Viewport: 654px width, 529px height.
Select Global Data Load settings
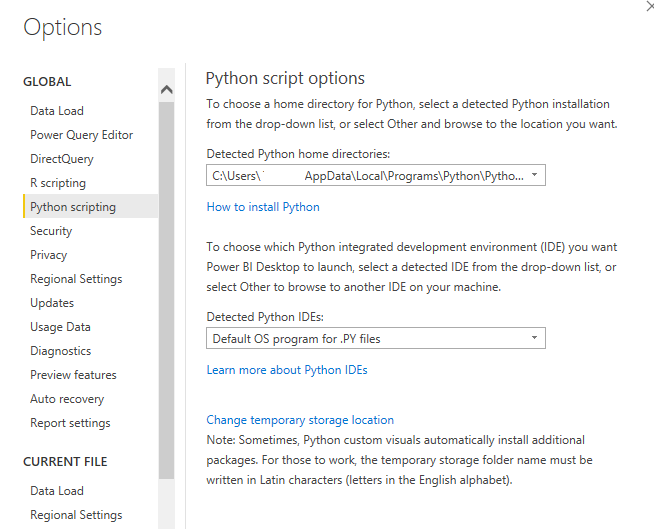57,111
